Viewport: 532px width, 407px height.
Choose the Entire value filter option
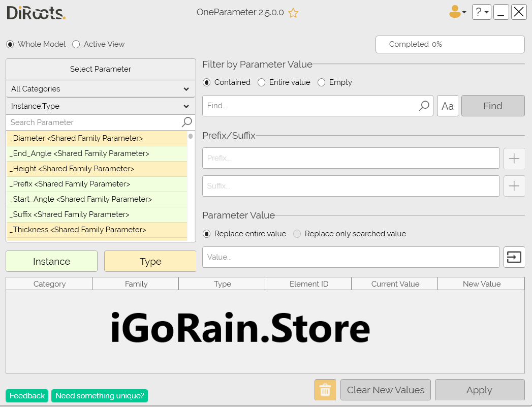click(262, 82)
